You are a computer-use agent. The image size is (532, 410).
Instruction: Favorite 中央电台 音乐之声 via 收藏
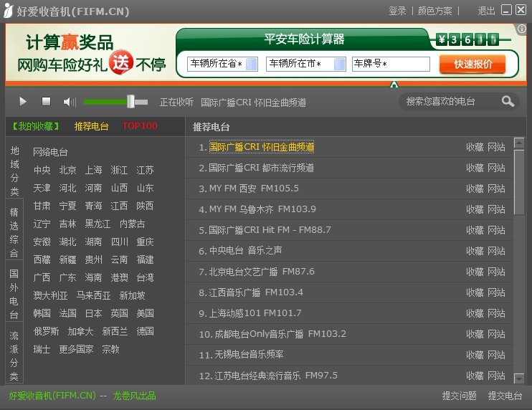tap(475, 251)
